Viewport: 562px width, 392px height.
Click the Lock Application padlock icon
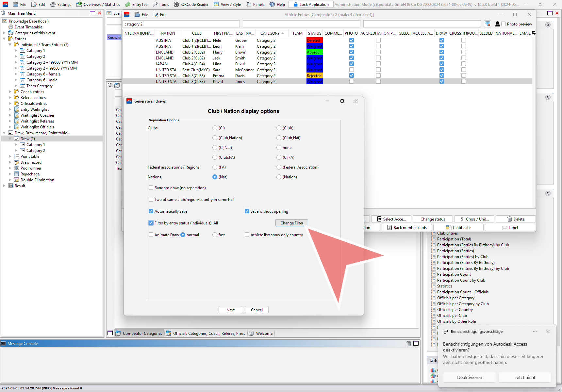click(296, 5)
